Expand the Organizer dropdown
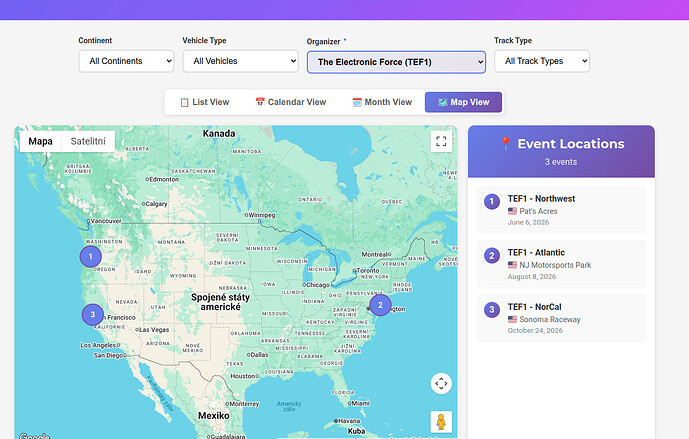This screenshot has width=689, height=439. click(396, 62)
